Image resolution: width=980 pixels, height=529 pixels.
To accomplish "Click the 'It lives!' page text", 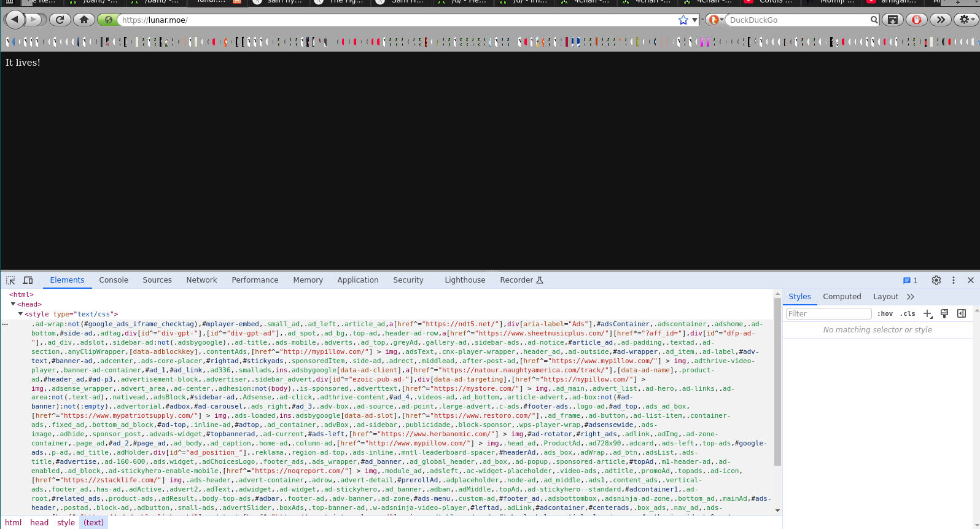I will (23, 63).
